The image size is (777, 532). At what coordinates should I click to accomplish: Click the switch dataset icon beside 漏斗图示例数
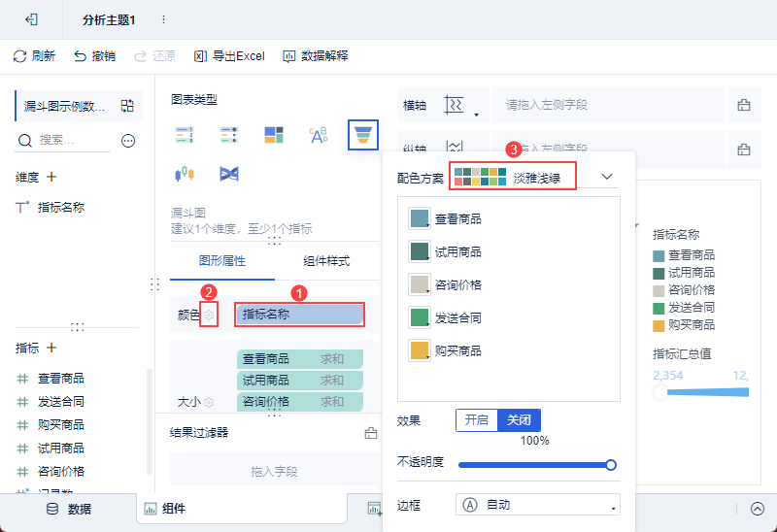127,105
